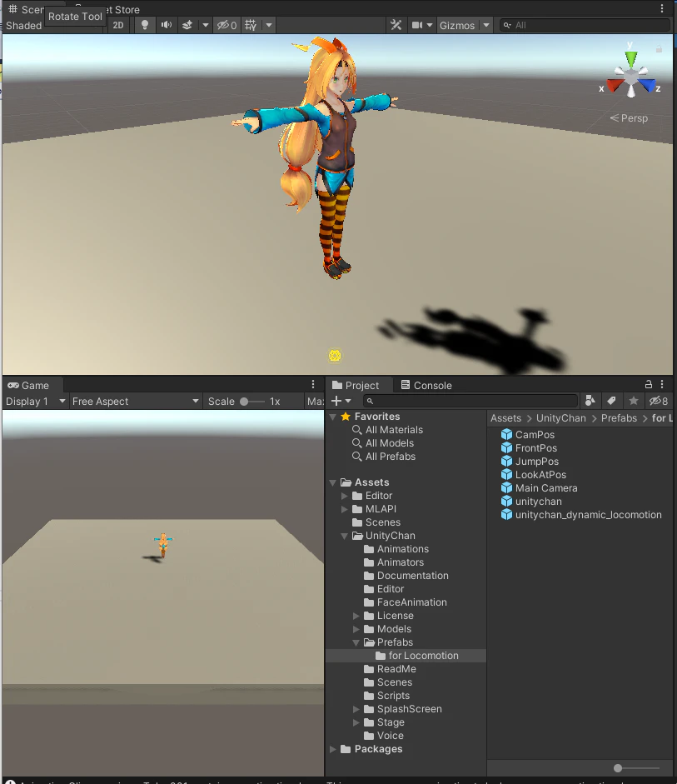
Task: Open Display 1 dropdown
Action: (36, 401)
